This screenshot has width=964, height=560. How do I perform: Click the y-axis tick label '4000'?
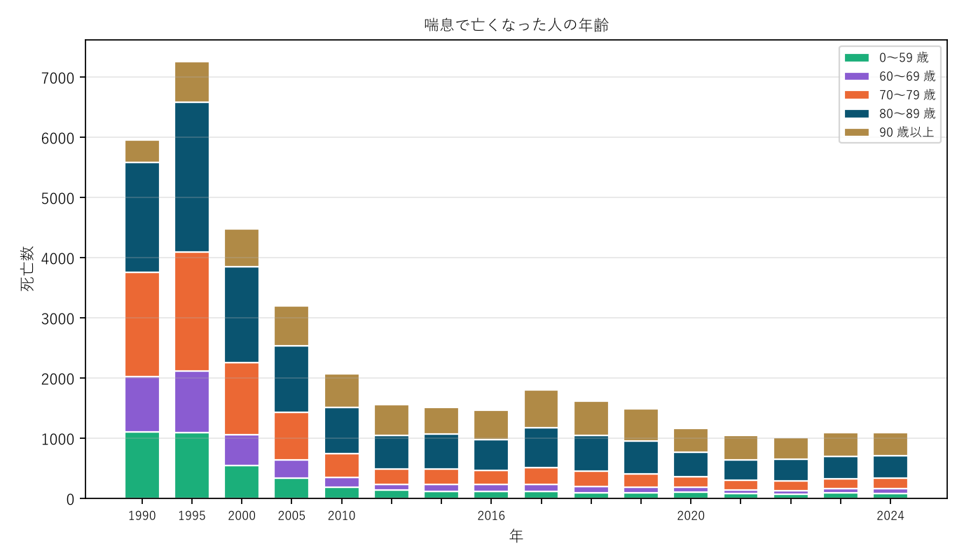(58, 258)
